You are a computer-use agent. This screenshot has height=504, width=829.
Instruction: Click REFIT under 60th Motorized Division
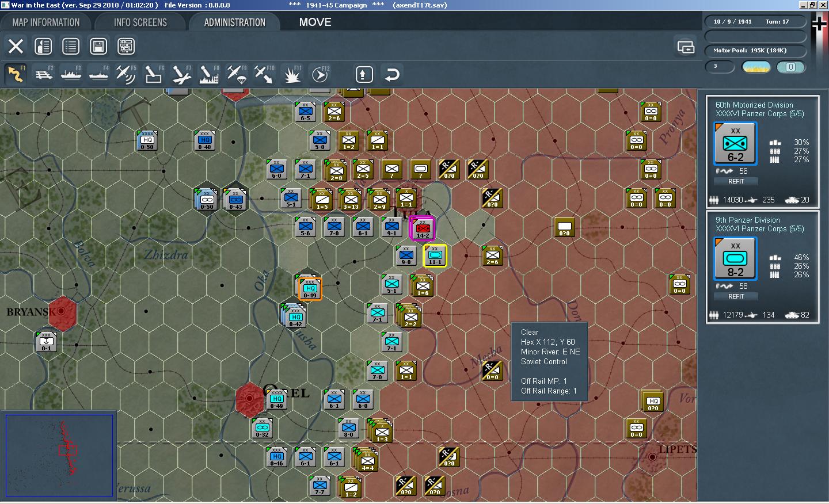tap(736, 181)
